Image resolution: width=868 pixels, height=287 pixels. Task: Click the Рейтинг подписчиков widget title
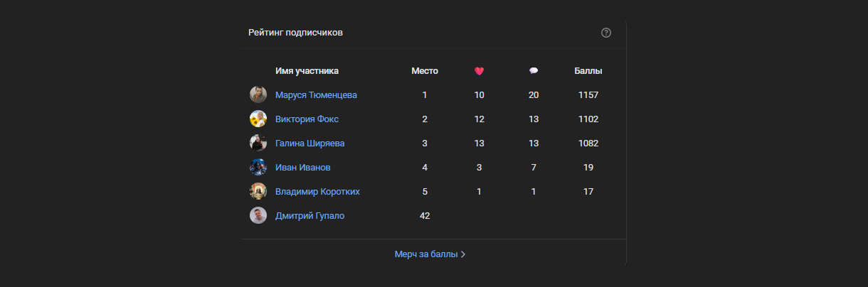[x=295, y=33]
